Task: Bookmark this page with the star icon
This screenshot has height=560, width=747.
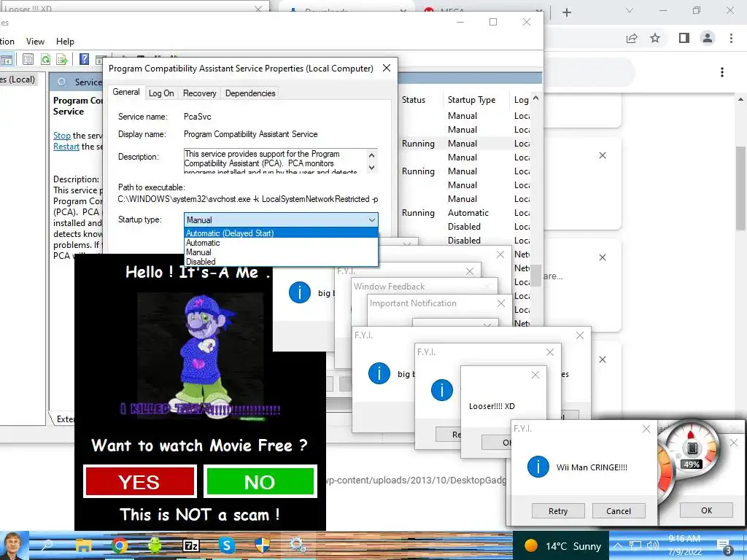Action: click(x=655, y=38)
